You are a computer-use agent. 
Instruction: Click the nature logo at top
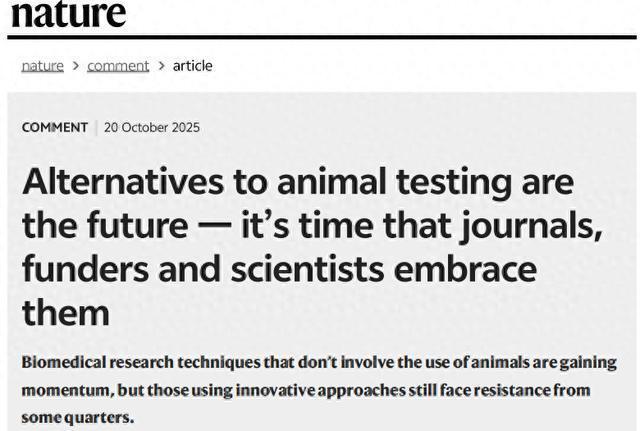coord(67,14)
